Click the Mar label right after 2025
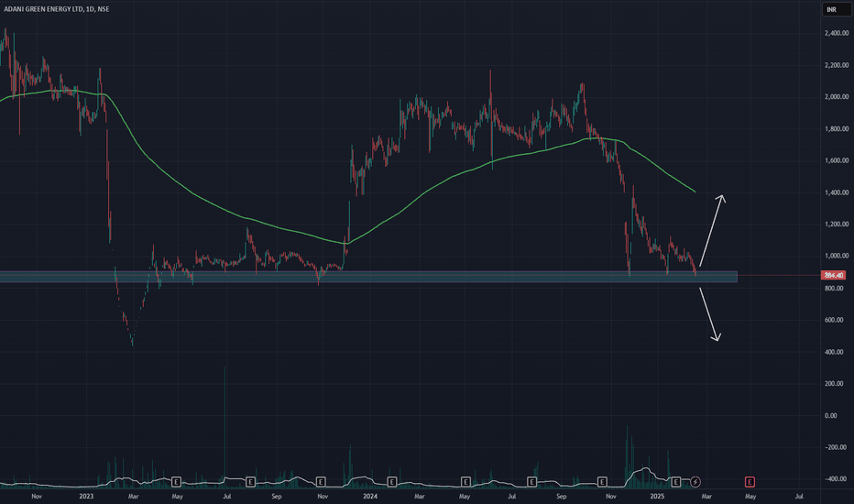Image resolution: width=854 pixels, height=504 pixels. (706, 497)
